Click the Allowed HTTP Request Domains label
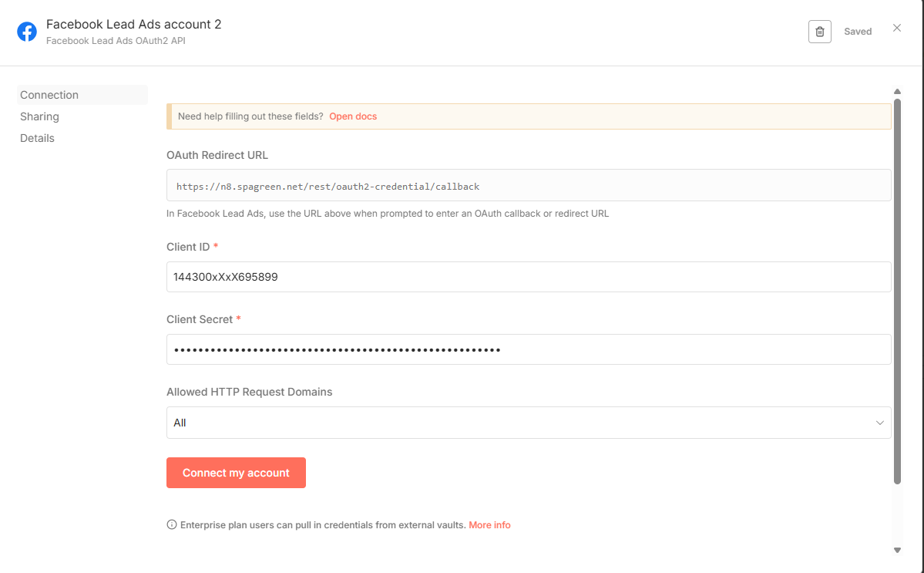Viewport: 924px width, 573px height. pos(249,392)
